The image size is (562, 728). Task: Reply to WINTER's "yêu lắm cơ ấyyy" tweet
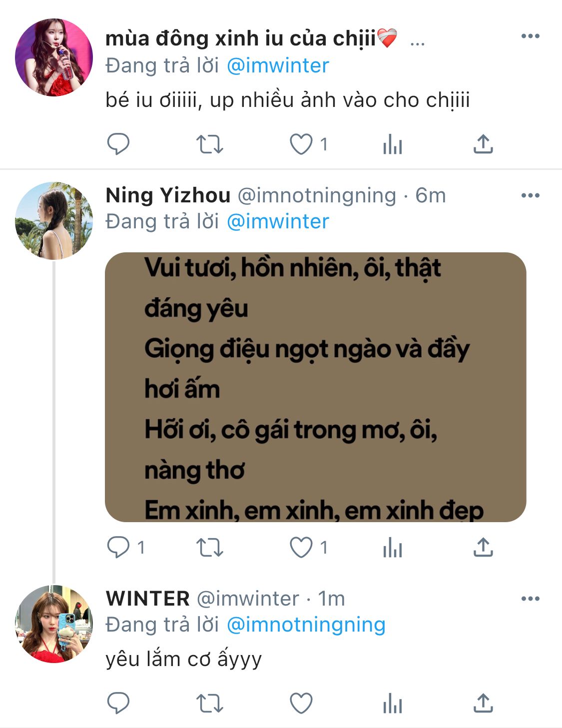point(118,704)
